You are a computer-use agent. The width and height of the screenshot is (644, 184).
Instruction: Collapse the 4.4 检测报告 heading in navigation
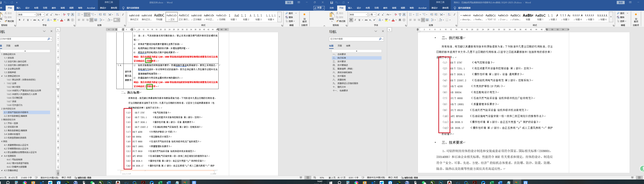2,156
